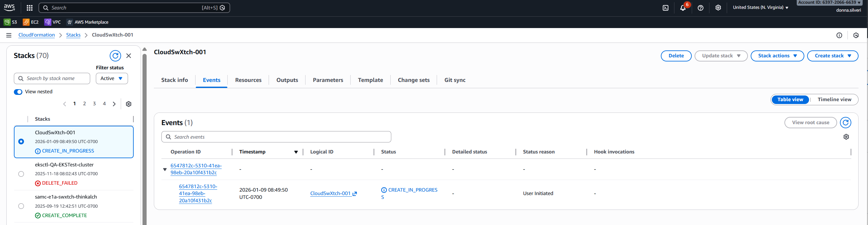
Task: Open the AWS CloudShell terminal icon
Action: [665, 8]
